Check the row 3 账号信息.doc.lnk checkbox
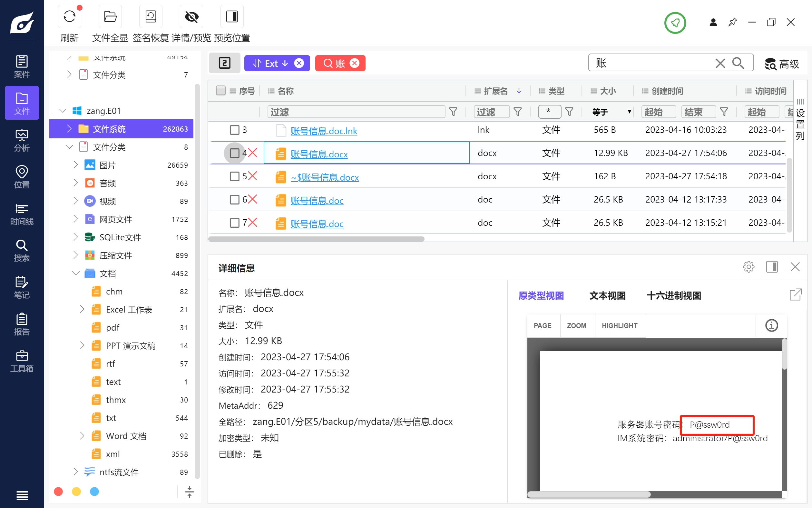812x508 pixels. pos(234,130)
